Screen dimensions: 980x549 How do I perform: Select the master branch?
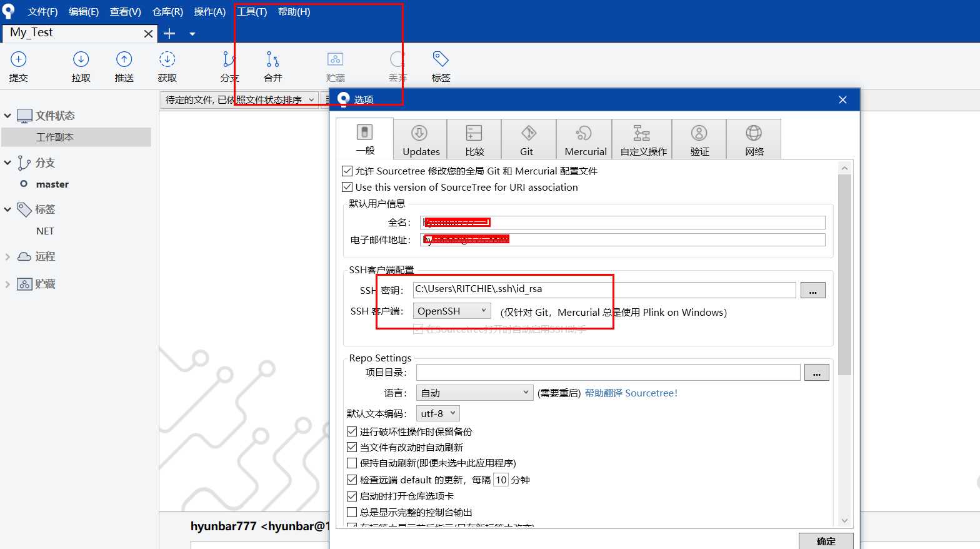click(x=52, y=184)
